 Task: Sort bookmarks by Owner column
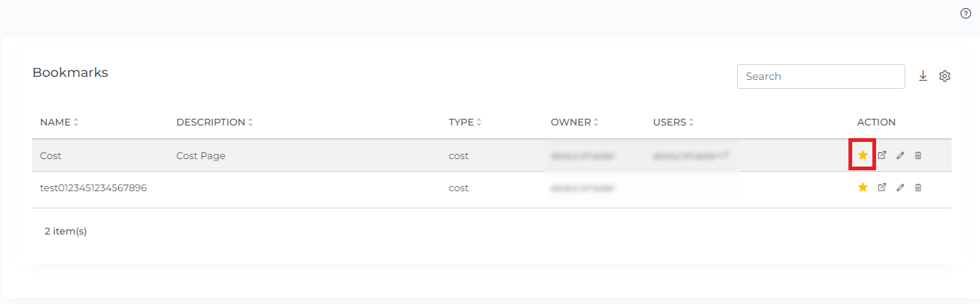[596, 122]
